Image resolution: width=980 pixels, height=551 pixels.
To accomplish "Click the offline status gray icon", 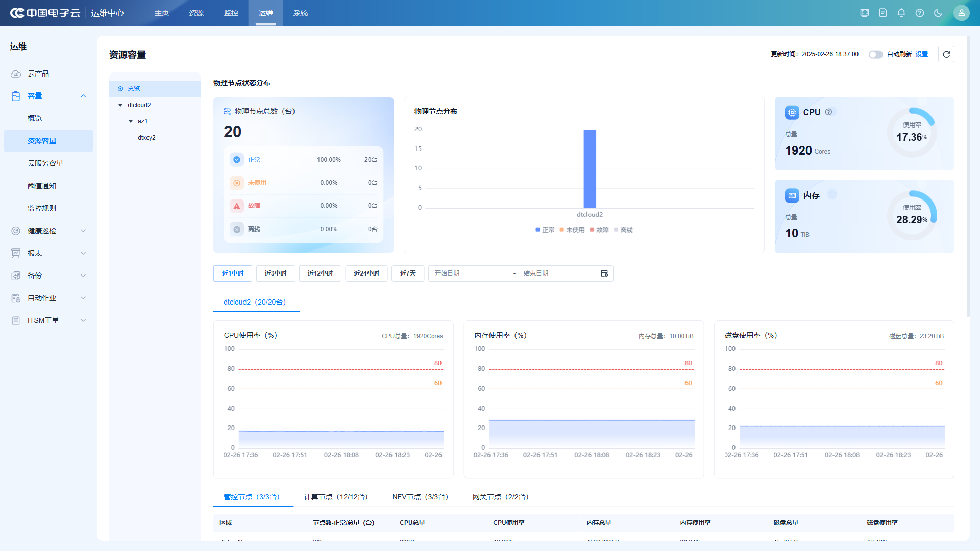I will point(237,229).
